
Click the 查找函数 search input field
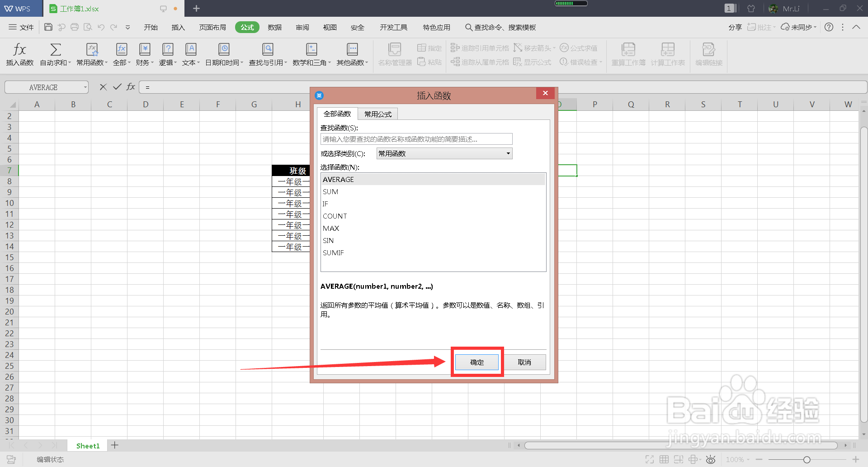pos(416,139)
